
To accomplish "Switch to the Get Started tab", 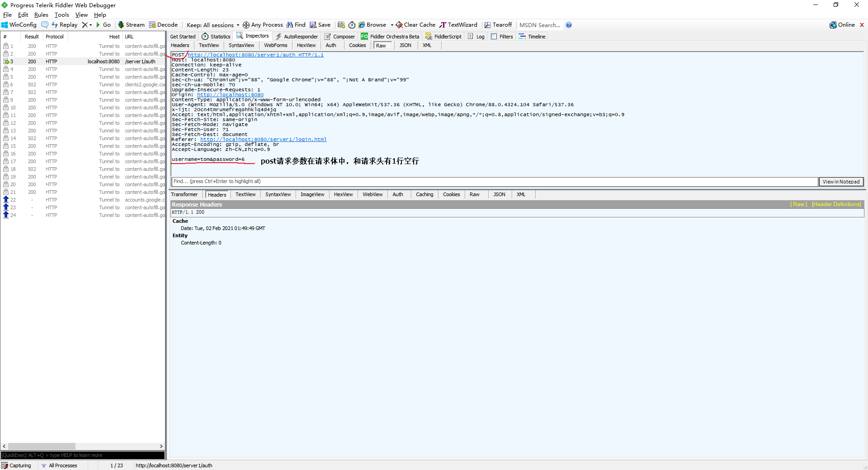I will (x=183, y=37).
